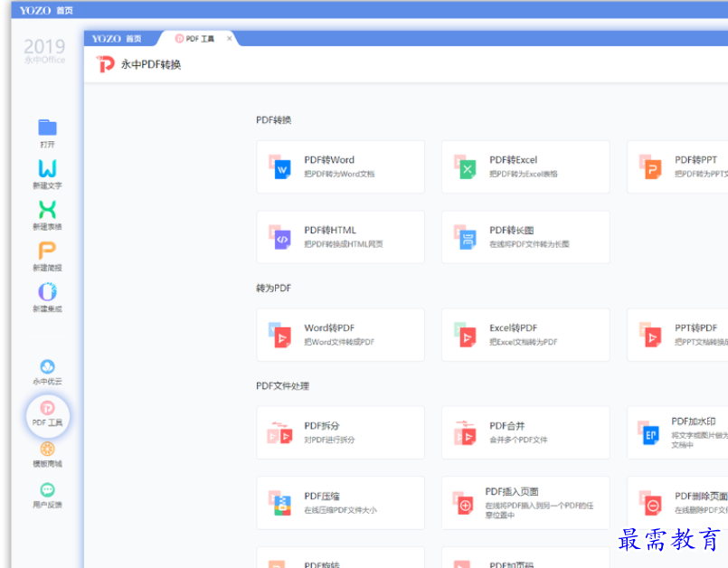728x568 pixels.
Task: Click the Excel转PDF icon
Action: (465, 335)
